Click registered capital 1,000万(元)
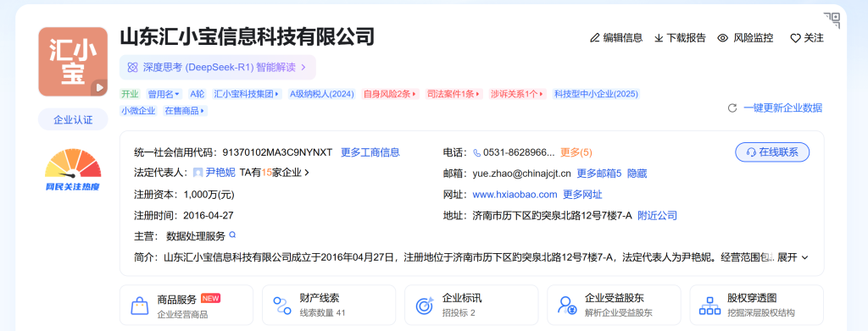The width and height of the screenshot is (868, 331). click(x=209, y=195)
